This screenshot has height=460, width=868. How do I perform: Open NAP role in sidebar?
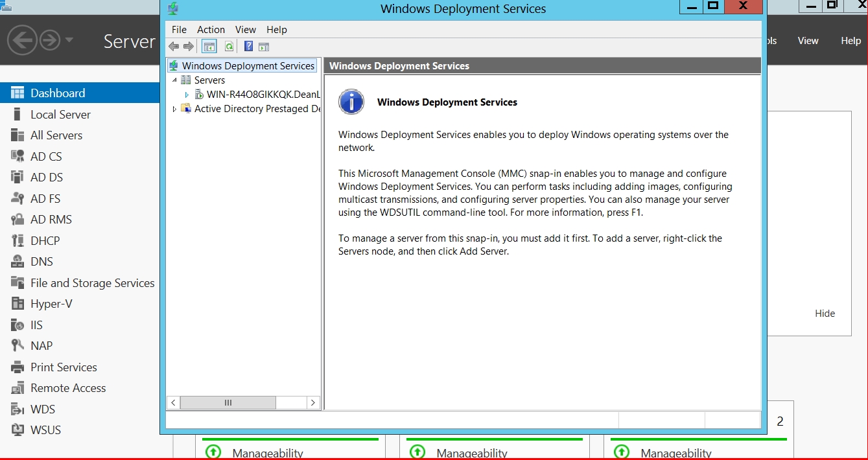(80, 346)
